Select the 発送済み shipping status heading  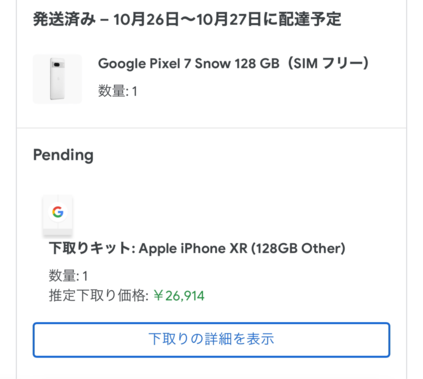[64, 19]
